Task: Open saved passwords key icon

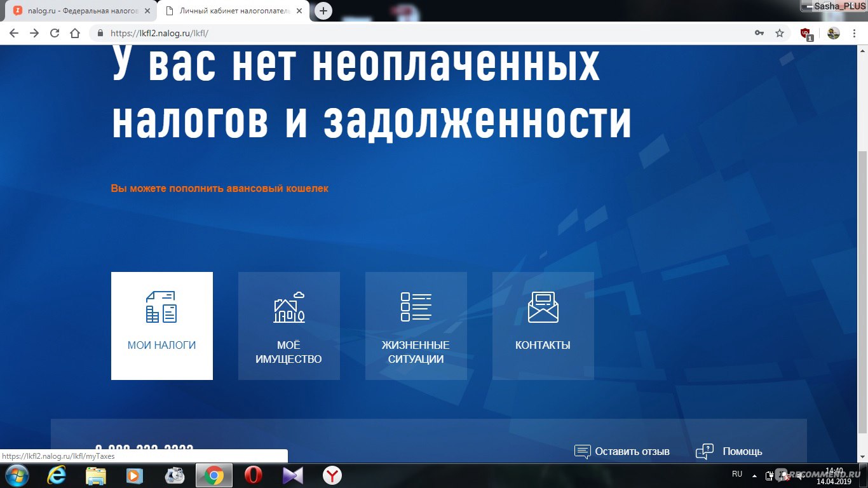Action: point(759,33)
